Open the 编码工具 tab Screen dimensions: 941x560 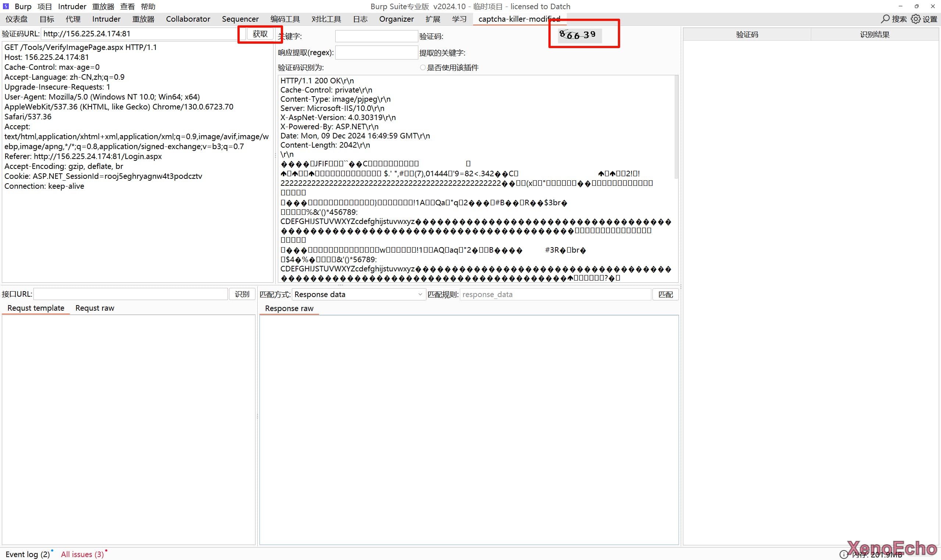285,19
